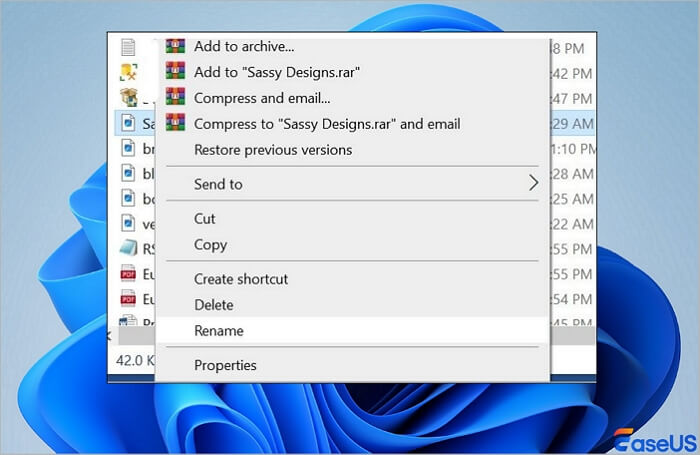Click the notebook icon in the row starting "RS"
This screenshot has width=700, height=455.
click(129, 248)
